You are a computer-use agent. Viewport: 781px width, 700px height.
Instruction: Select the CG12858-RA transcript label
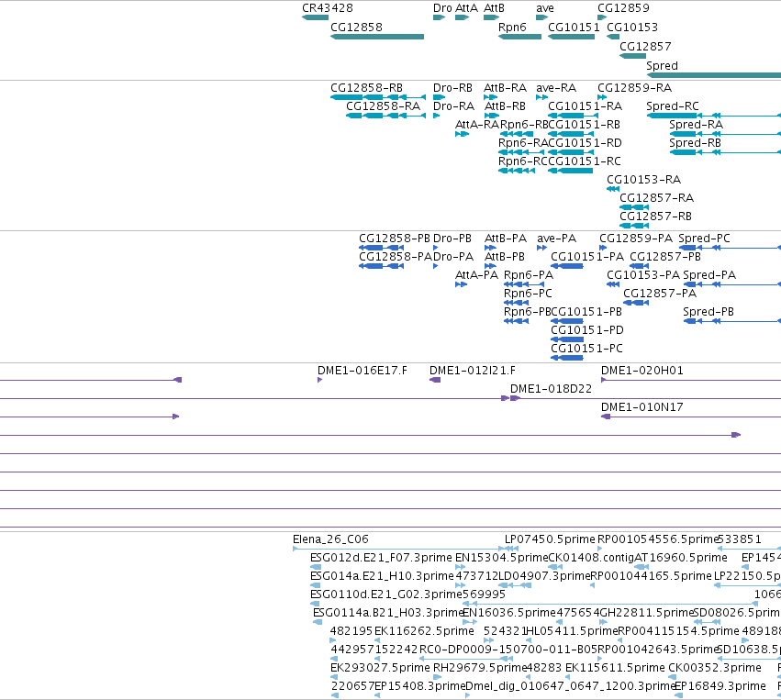tap(383, 106)
